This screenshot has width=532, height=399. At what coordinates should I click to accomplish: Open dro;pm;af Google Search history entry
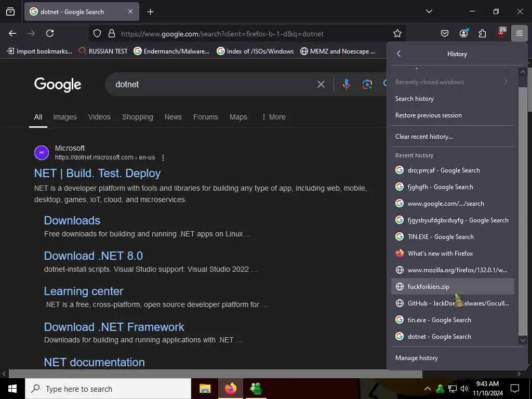[x=453, y=170]
